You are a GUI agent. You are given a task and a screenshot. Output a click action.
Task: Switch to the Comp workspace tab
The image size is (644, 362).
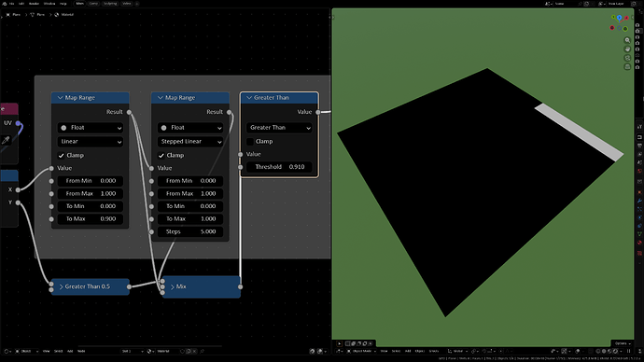pos(93,4)
